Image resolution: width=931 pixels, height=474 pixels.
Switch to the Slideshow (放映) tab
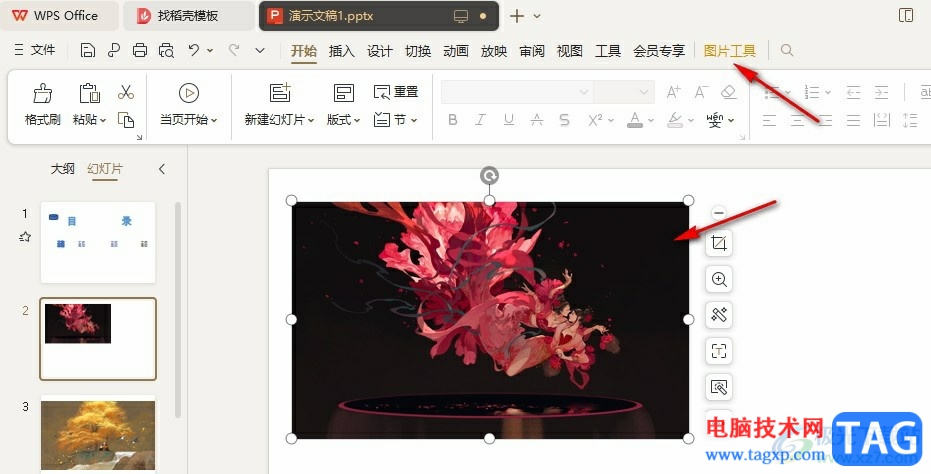(x=493, y=51)
